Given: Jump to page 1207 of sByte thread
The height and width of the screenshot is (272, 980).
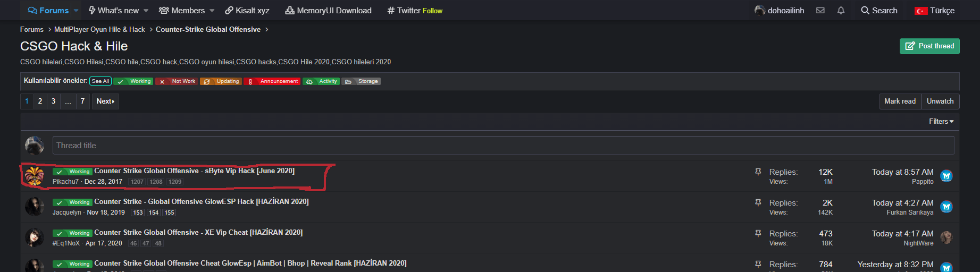Looking at the screenshot, I should pos(137,182).
